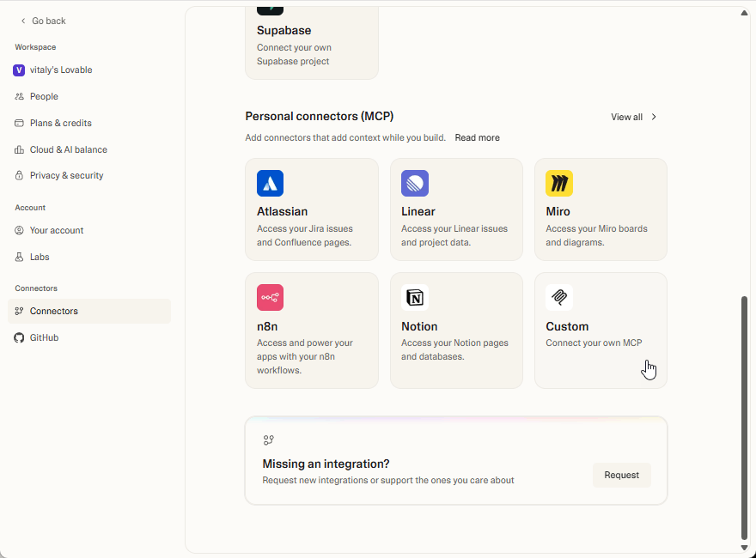Follow the Read more link
Image resolution: width=756 pixels, height=558 pixels.
477,138
